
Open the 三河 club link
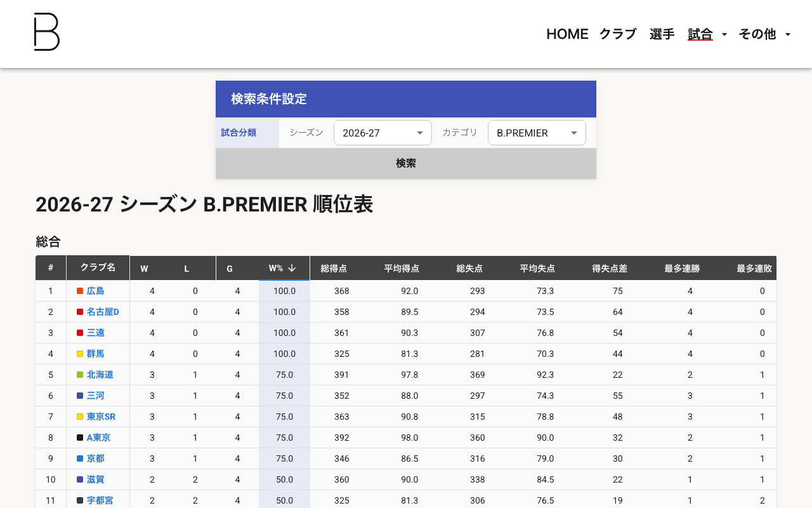point(96,396)
